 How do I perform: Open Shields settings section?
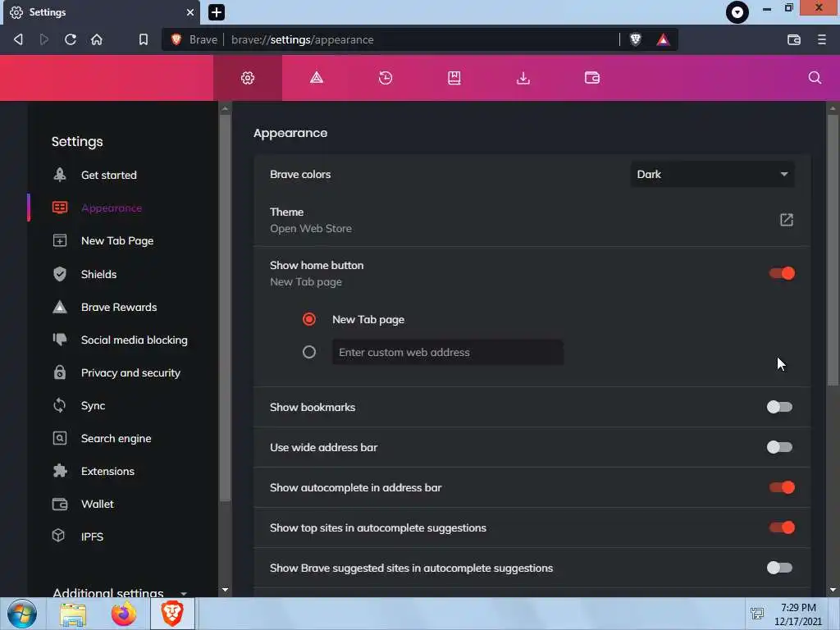point(98,274)
